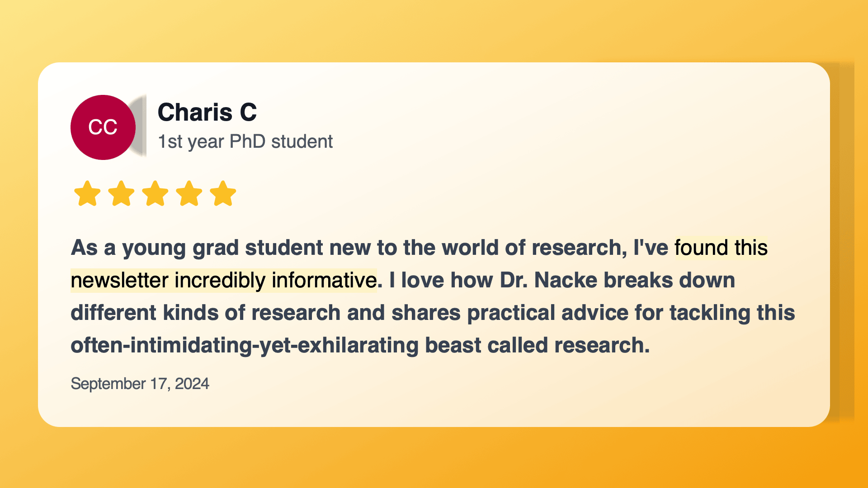The width and height of the screenshot is (868, 488).
Task: Click the reviewer name Charis C
Action: click(x=207, y=112)
